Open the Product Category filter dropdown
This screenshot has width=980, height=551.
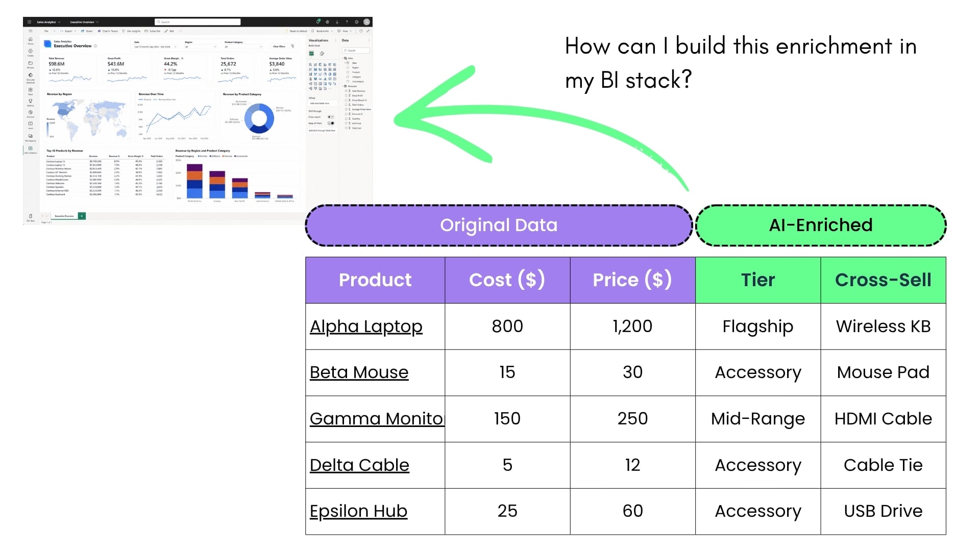point(243,46)
